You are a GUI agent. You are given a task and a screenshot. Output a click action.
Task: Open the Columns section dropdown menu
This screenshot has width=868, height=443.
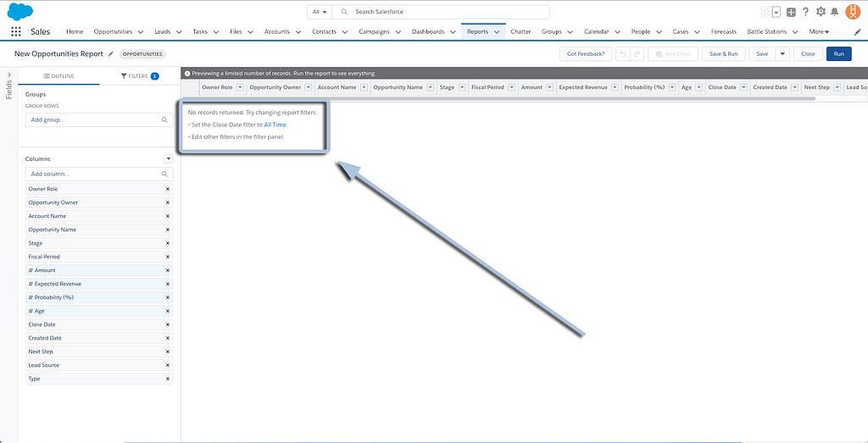click(x=168, y=158)
